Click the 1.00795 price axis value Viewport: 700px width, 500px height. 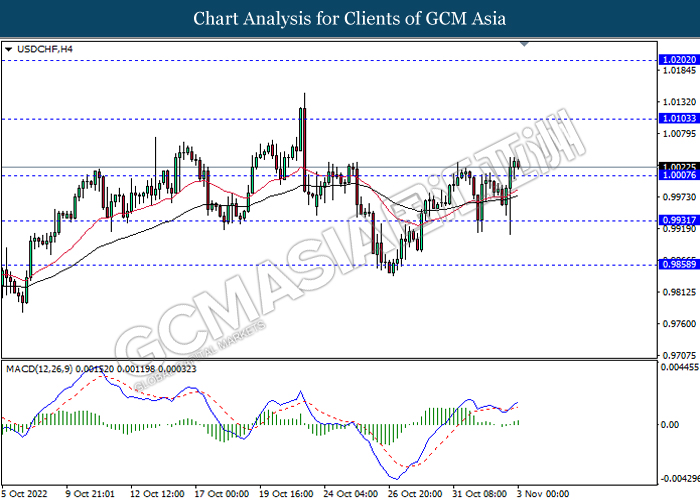(x=679, y=134)
